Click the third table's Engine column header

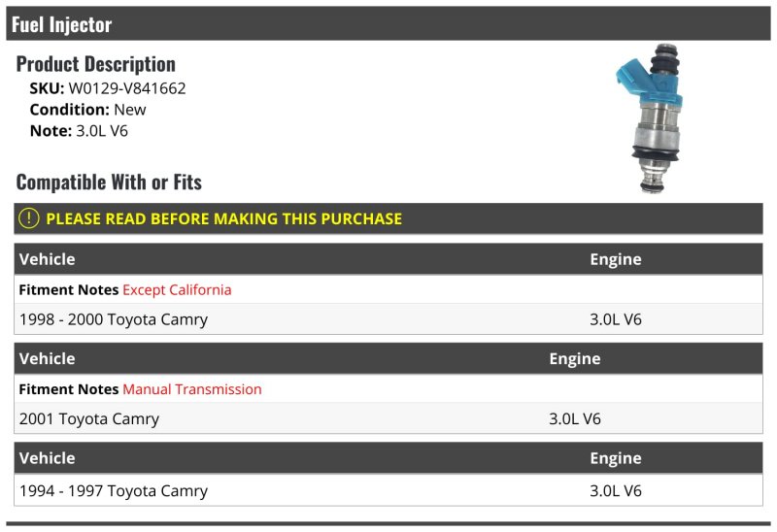616,458
